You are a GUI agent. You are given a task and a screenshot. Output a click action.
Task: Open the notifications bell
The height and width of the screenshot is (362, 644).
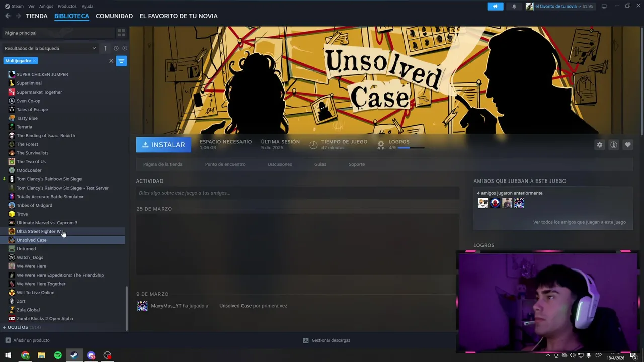click(514, 6)
